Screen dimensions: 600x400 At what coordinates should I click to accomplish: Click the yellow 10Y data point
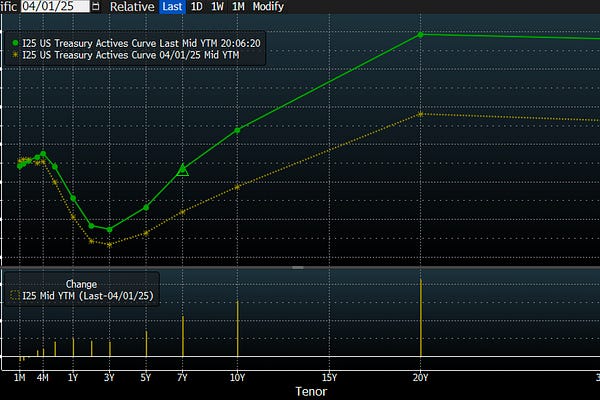[237, 187]
